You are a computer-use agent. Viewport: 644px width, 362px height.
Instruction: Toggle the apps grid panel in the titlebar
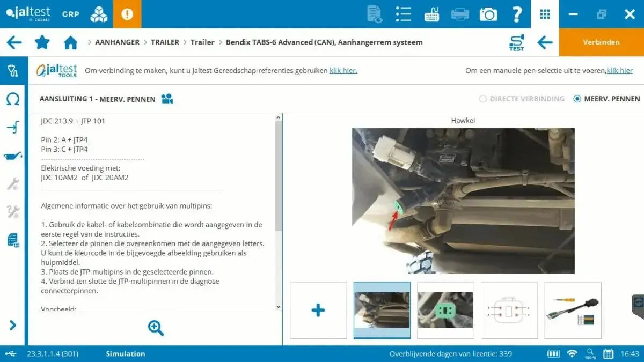545,13
